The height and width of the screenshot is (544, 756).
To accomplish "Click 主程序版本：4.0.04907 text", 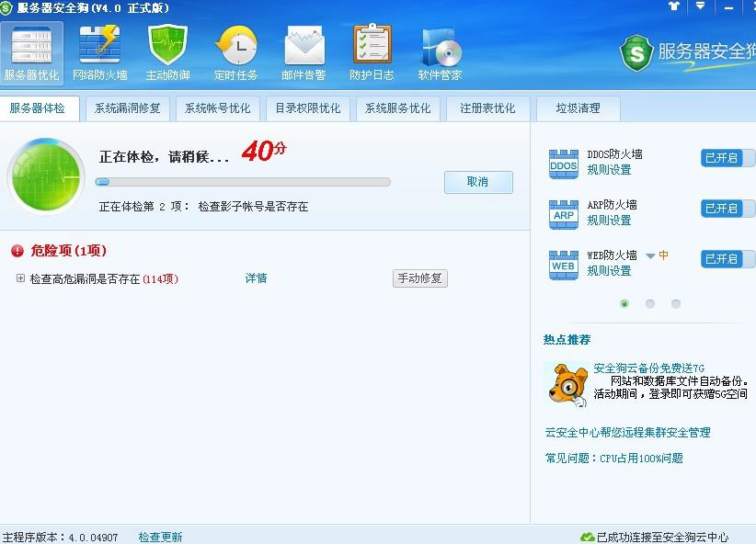I will (61, 537).
